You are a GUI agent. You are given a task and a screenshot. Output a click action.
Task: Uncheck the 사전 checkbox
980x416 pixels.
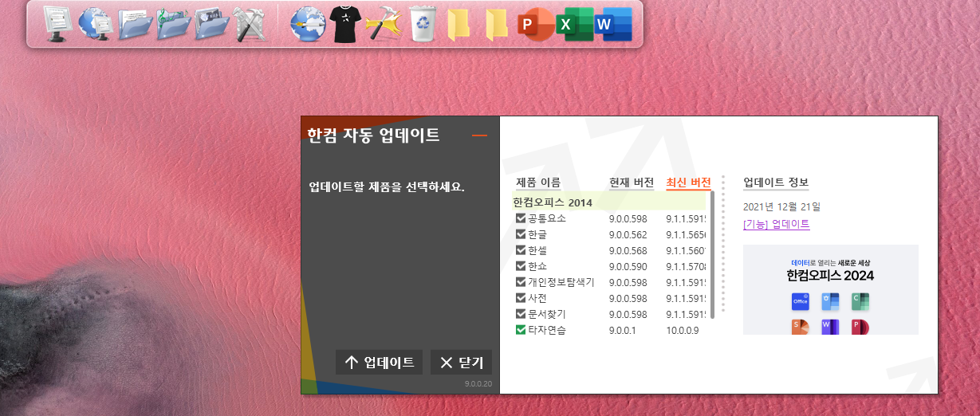tap(521, 298)
